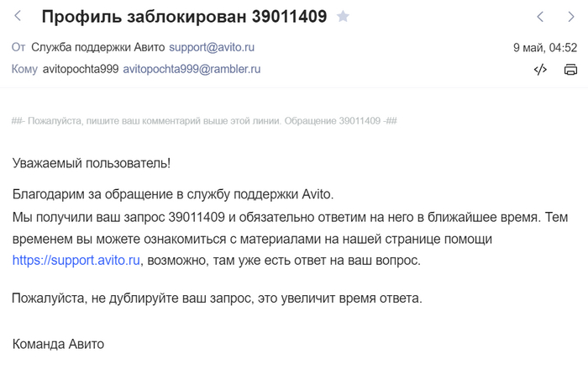This screenshot has height=375, width=588.
Task: Click the signature Команда Авито
Action: click(58, 344)
